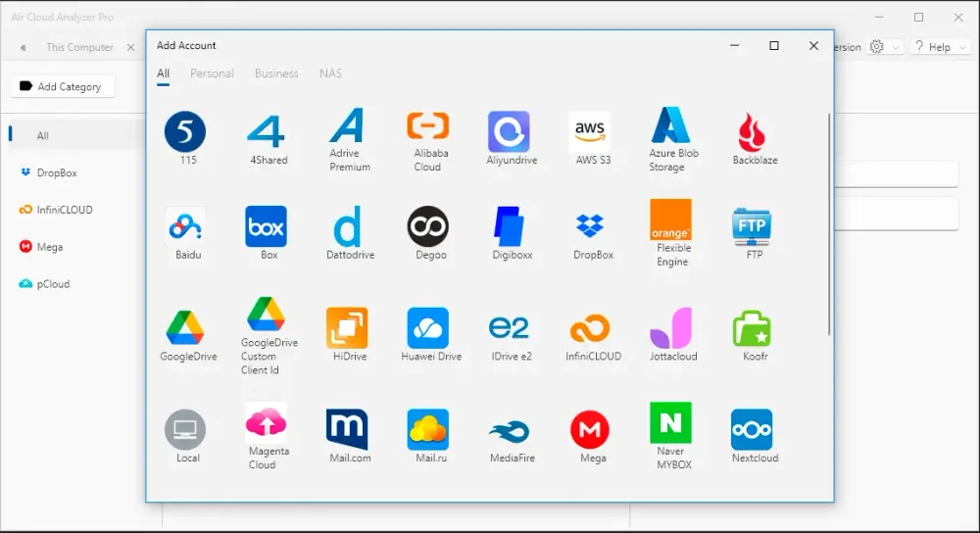Choose the Jottacloud icon
The height and width of the screenshot is (533, 980).
pyautogui.click(x=671, y=328)
